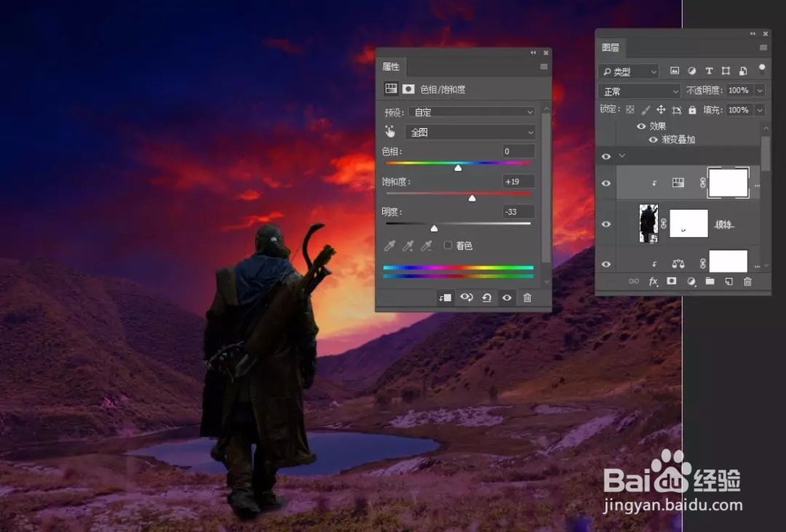Image resolution: width=786 pixels, height=532 pixels.
Task: Open the 填充 fill dropdown arrow
Action: (760, 110)
